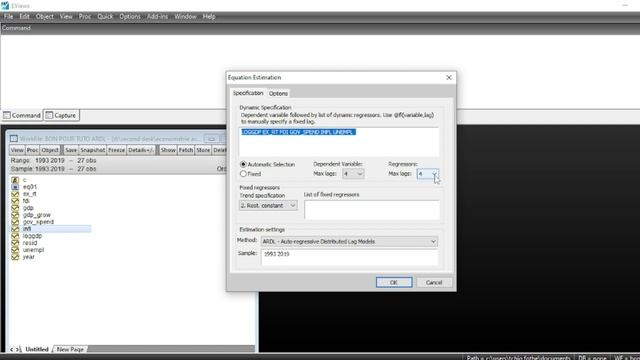Viewport: 640px width, 360px height.
Task: Click the Cancel button in dialog
Action: pyautogui.click(x=434, y=282)
